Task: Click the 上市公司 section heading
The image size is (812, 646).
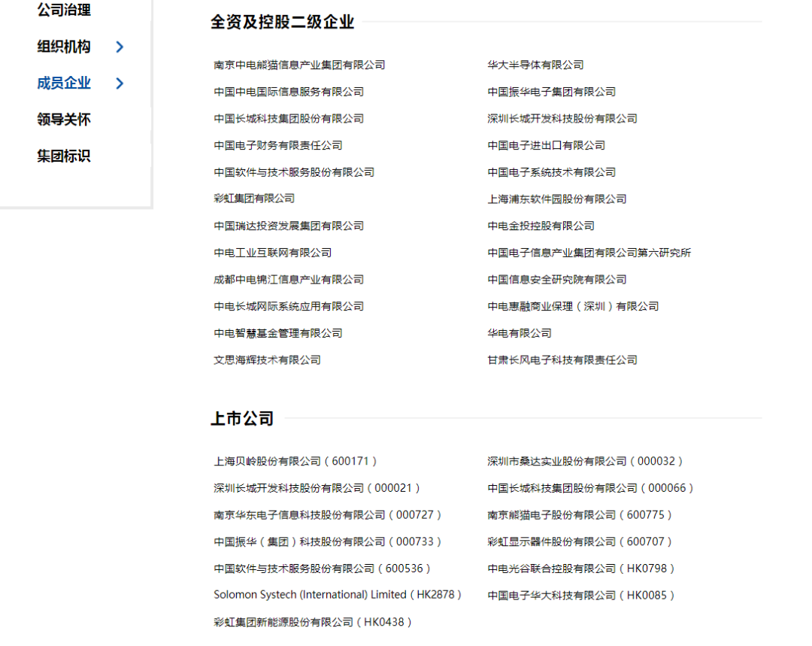Action: coord(242,418)
